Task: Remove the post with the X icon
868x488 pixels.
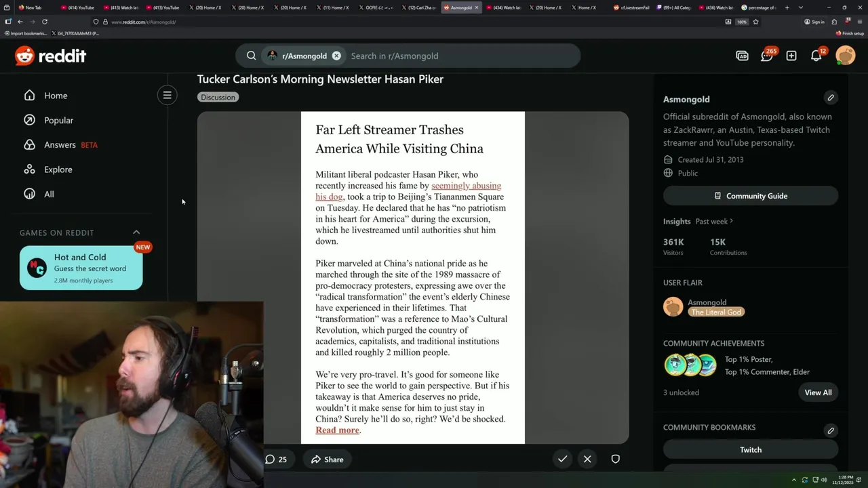Action: [587, 459]
